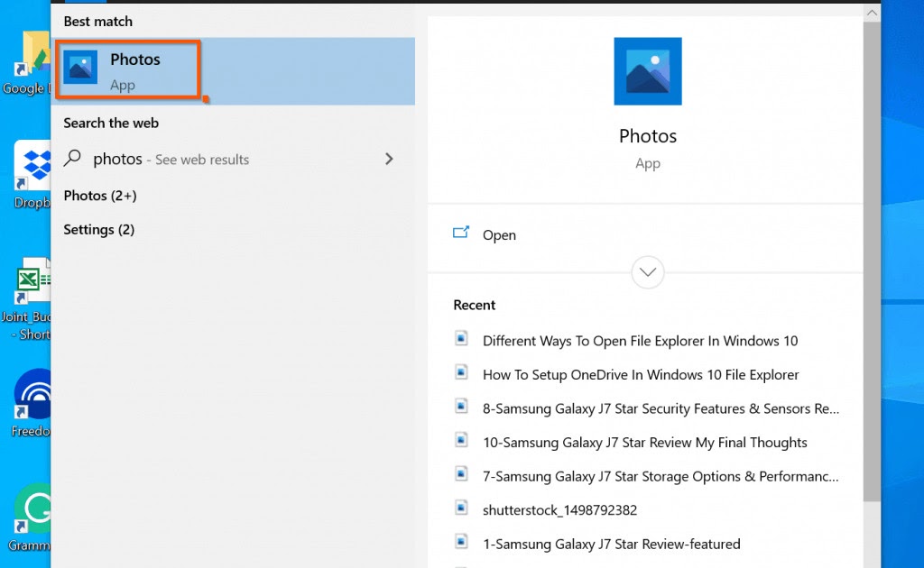Click file icon for shutterstock_1498792382
Viewport: 924px width, 568px height.
(x=461, y=508)
